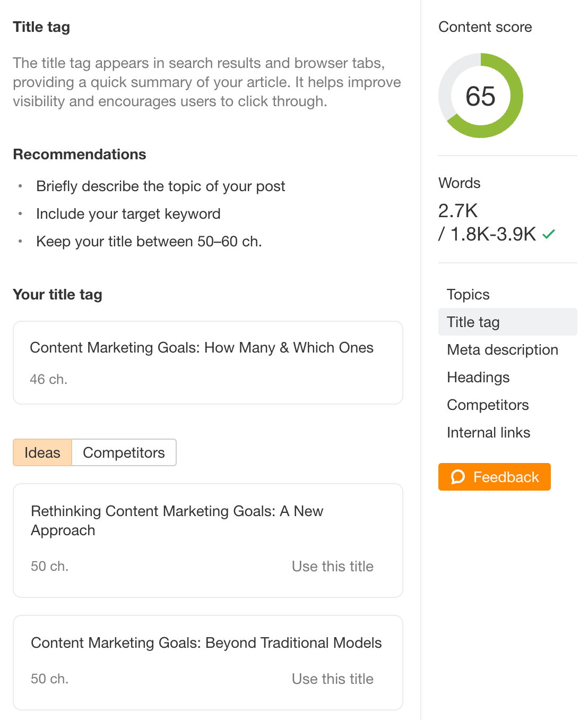Switch to the Competitors tab

(x=124, y=452)
